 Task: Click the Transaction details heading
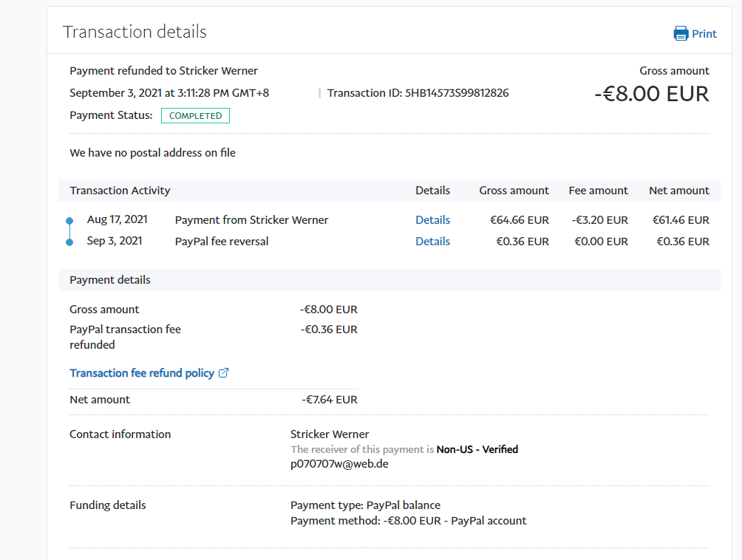click(x=135, y=32)
